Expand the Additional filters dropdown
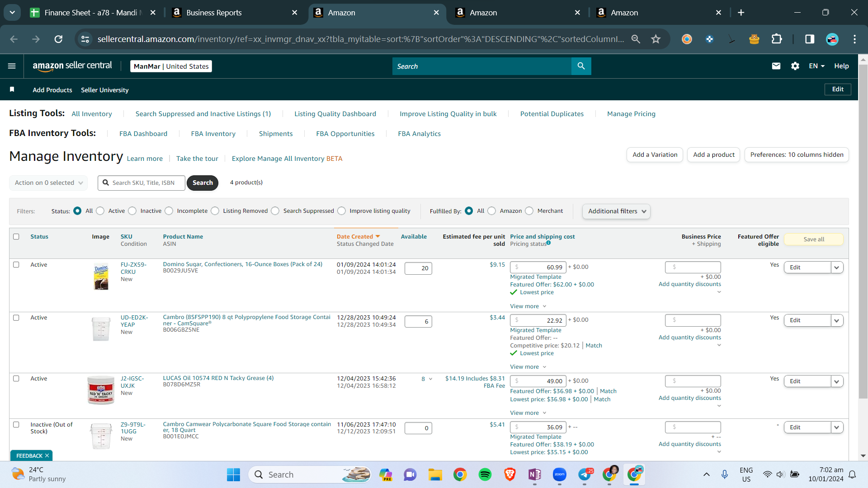Screen dimensions: 868x488 [x=617, y=211]
